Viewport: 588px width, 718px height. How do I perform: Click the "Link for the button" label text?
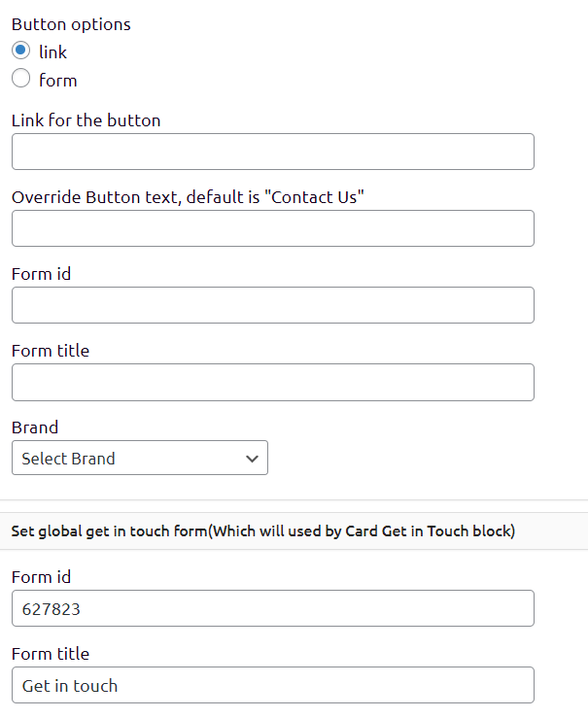coord(86,120)
